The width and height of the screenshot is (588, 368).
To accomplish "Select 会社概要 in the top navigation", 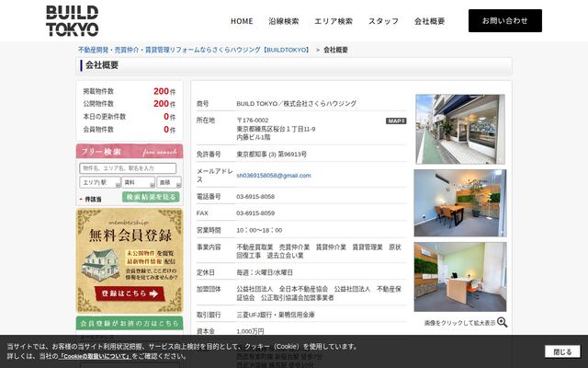I will [x=429, y=21].
